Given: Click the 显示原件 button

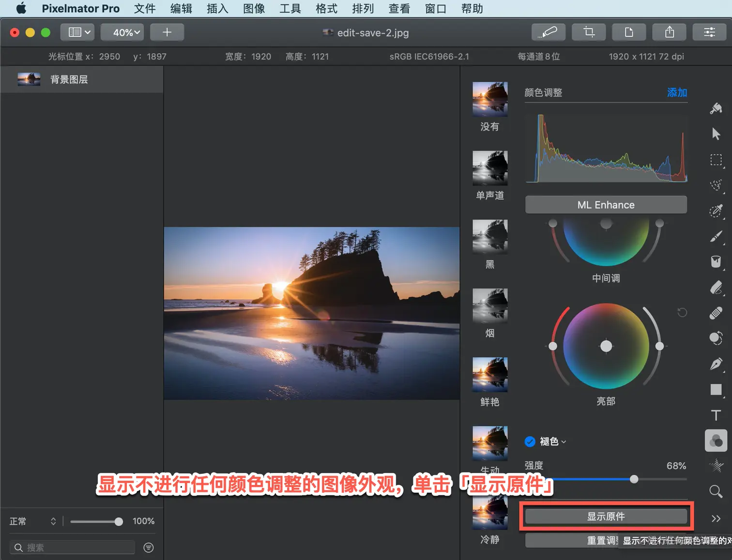Looking at the screenshot, I should [x=606, y=516].
